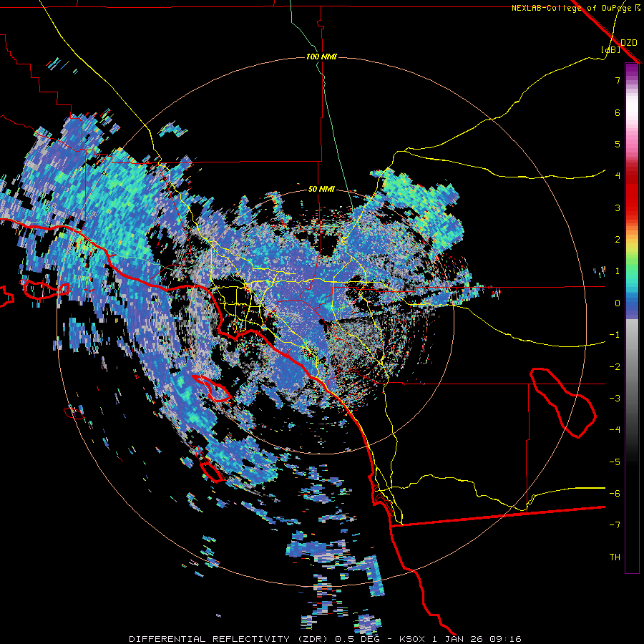
Task: Click the KSOX station identifier
Action: point(412,639)
